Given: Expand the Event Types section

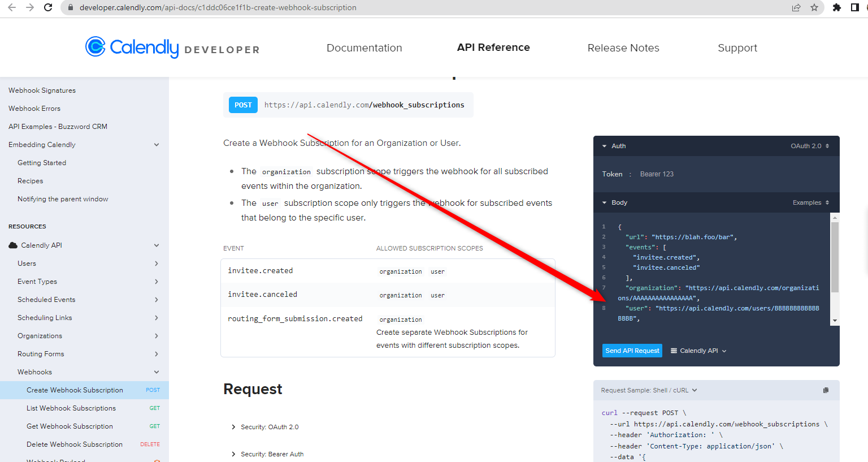Looking at the screenshot, I should [x=157, y=282].
